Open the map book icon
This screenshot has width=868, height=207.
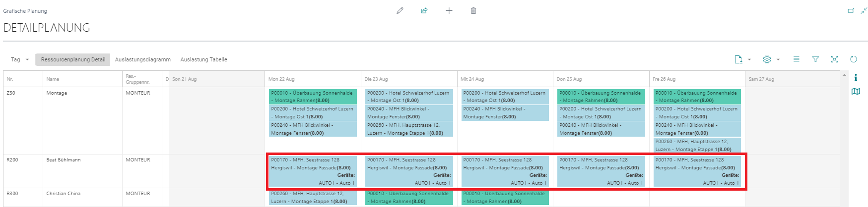pos(856,92)
